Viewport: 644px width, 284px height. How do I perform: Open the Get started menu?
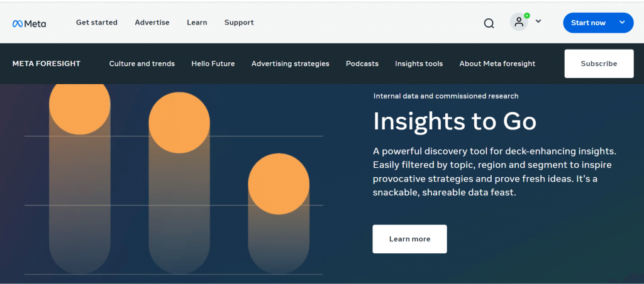pyautogui.click(x=96, y=23)
